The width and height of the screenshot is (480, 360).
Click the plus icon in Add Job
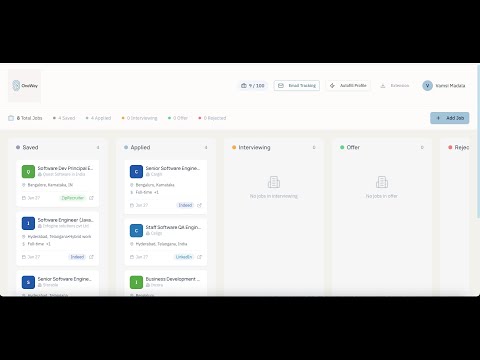438,118
